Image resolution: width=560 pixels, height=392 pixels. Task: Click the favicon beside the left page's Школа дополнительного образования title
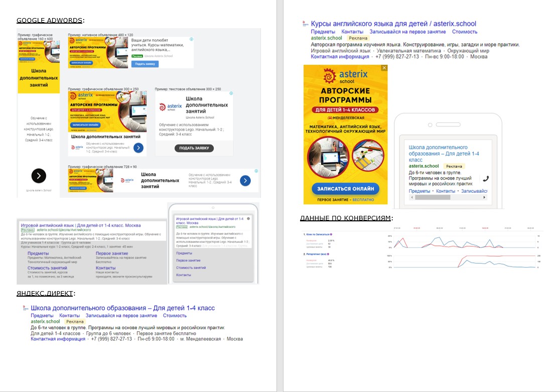coord(26,308)
